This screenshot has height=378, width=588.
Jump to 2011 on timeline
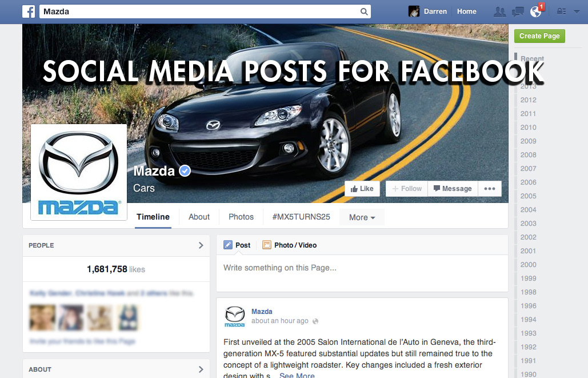[x=529, y=114]
